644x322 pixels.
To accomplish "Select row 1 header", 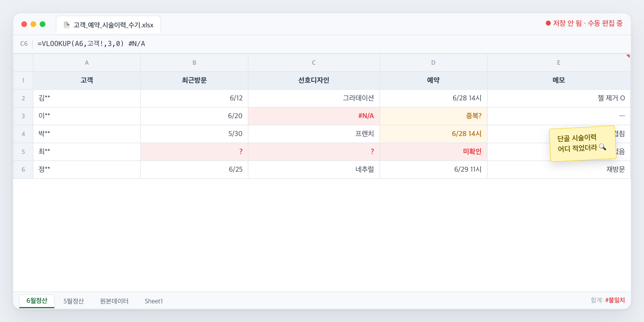I will click(x=23, y=80).
